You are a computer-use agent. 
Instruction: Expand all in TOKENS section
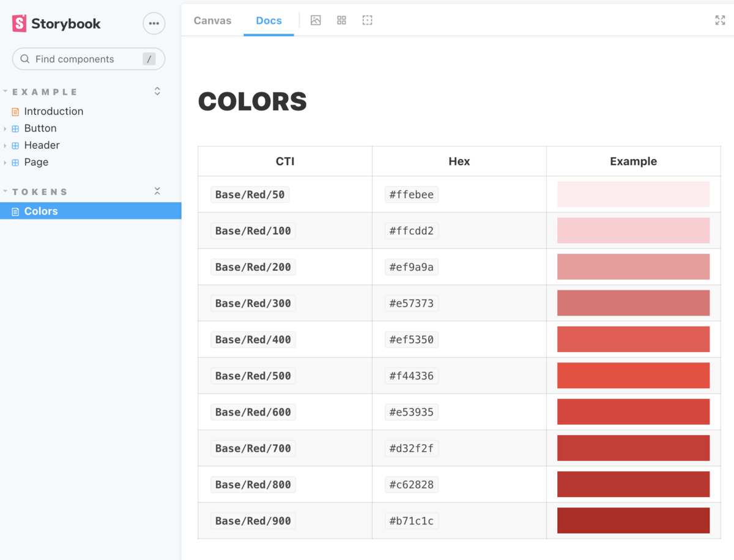[x=157, y=191]
